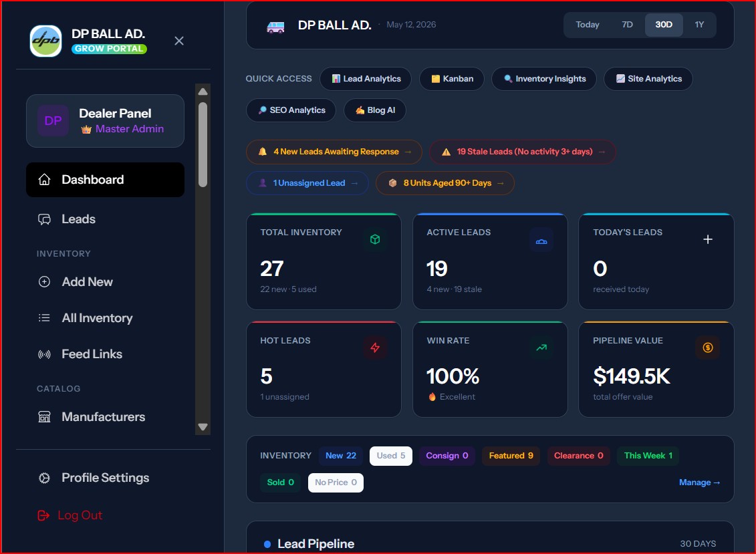Click the sidebar scrollbar down arrow
Viewport: 756px width, 554px height.
(203, 427)
